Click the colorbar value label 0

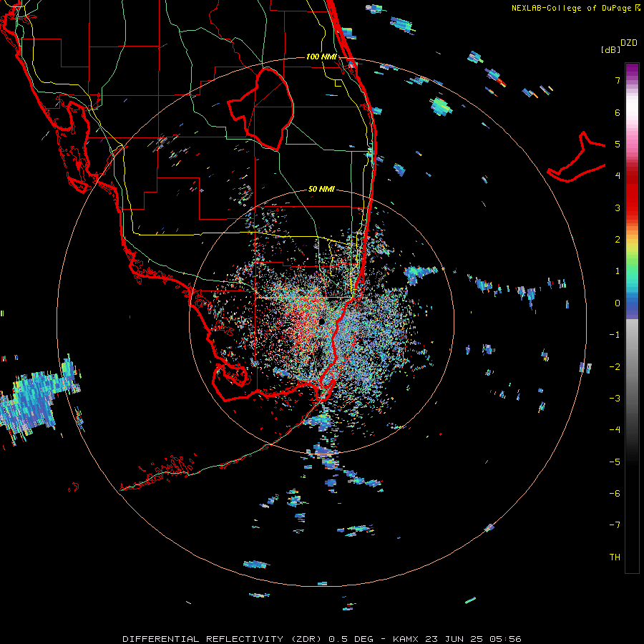tap(618, 303)
